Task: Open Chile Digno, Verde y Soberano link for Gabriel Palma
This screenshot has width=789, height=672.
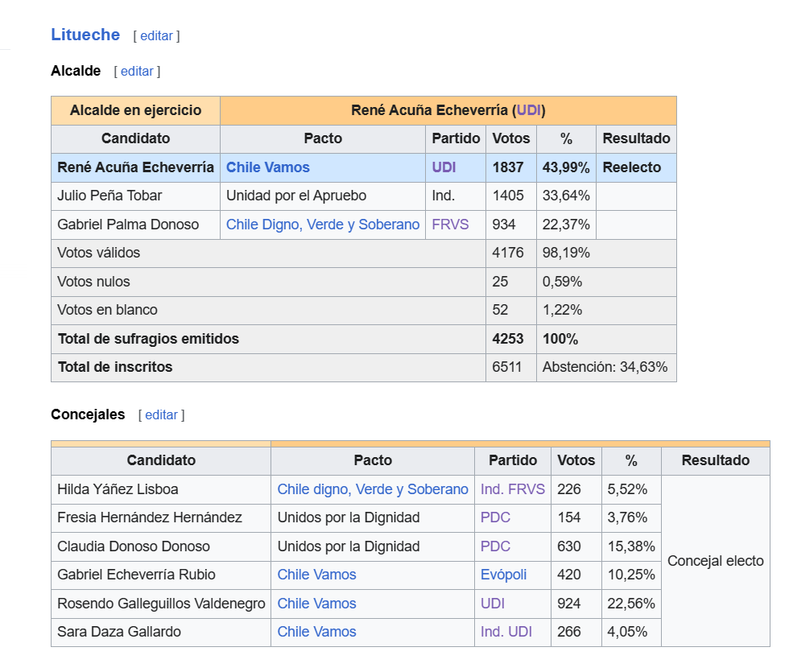Action: click(x=323, y=225)
